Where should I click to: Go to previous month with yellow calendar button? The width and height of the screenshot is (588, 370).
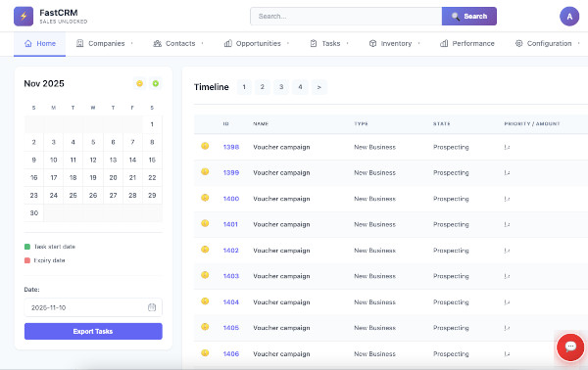[x=139, y=83]
